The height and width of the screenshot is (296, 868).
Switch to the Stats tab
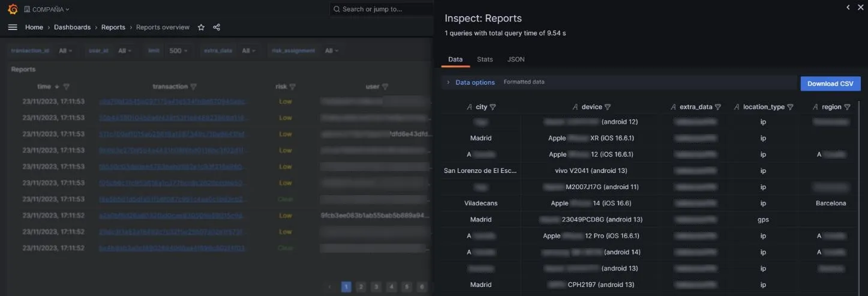coord(485,59)
